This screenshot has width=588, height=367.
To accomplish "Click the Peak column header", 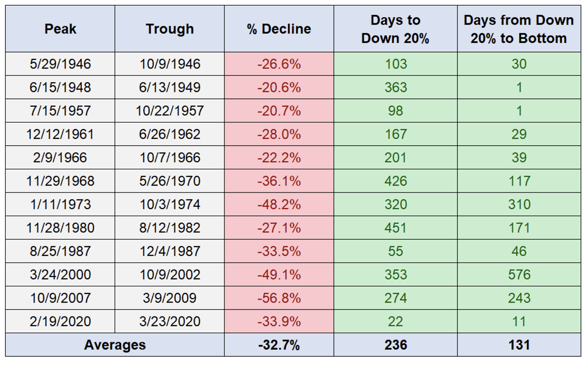I will pos(60,29).
